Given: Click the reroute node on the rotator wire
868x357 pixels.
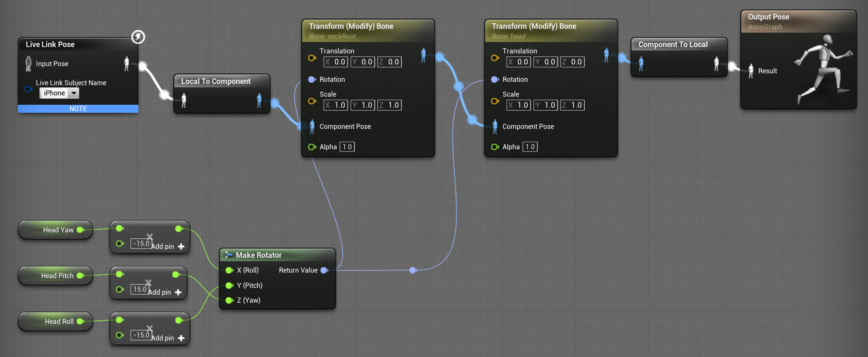Looking at the screenshot, I should [413, 270].
